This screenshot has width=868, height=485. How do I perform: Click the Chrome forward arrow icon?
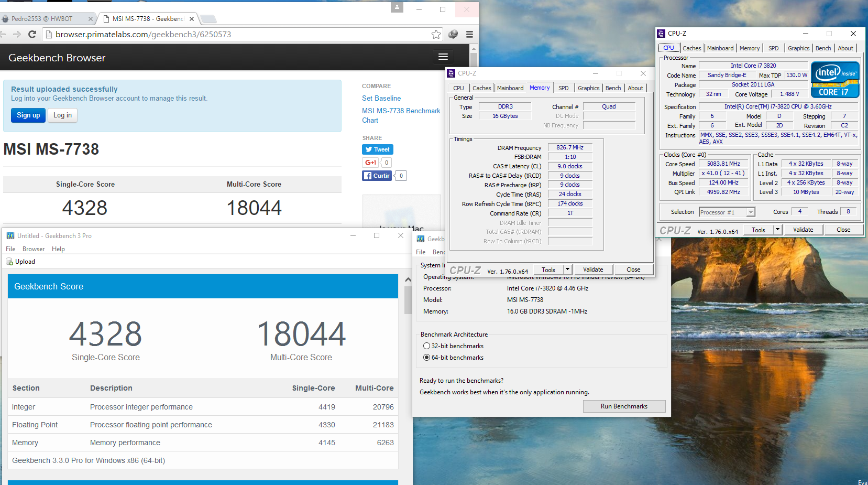17,34
